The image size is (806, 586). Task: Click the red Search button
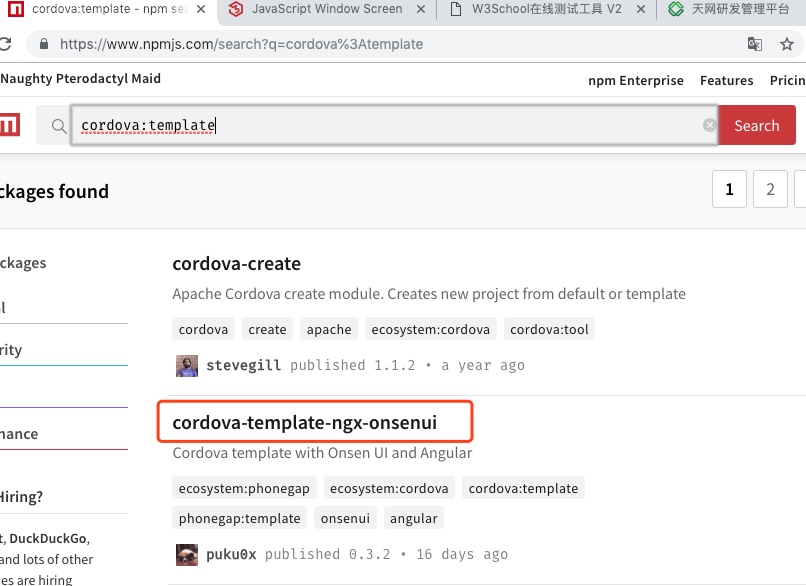(x=757, y=125)
